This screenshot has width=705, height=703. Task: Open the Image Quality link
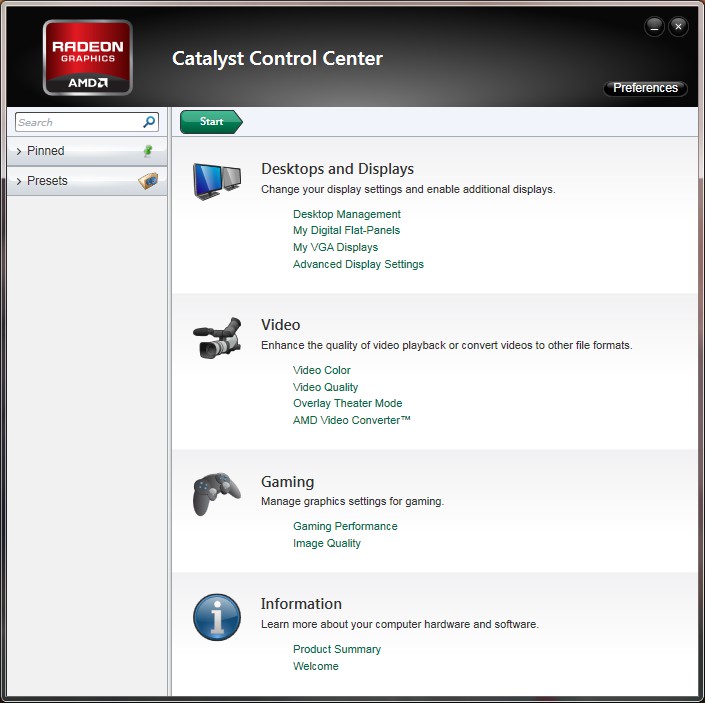point(327,543)
